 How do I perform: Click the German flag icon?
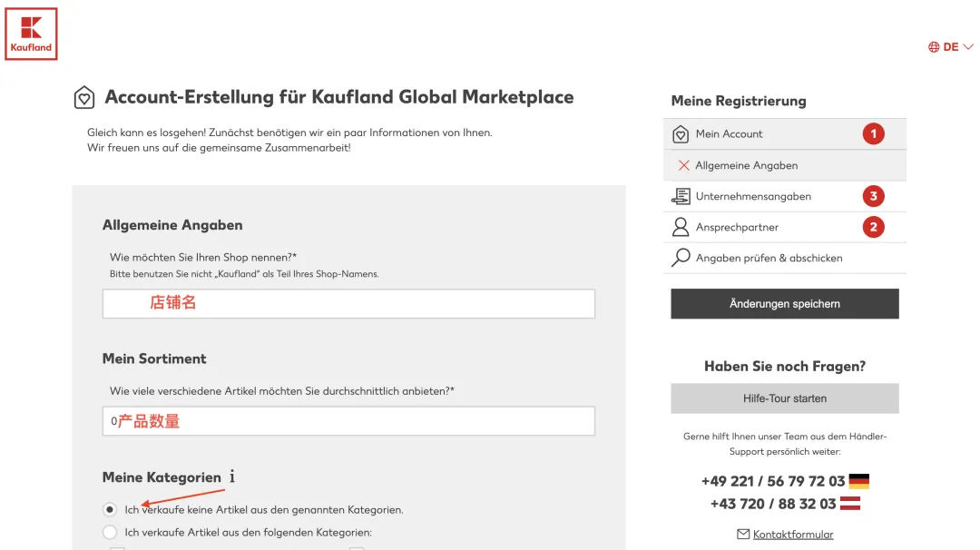pos(859,481)
